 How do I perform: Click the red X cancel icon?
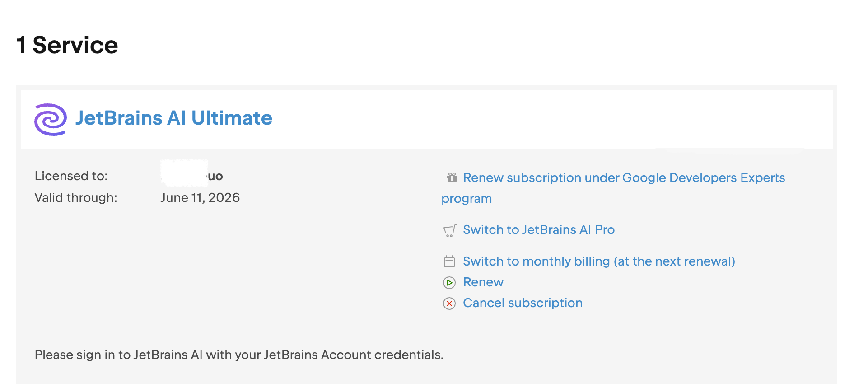point(449,303)
